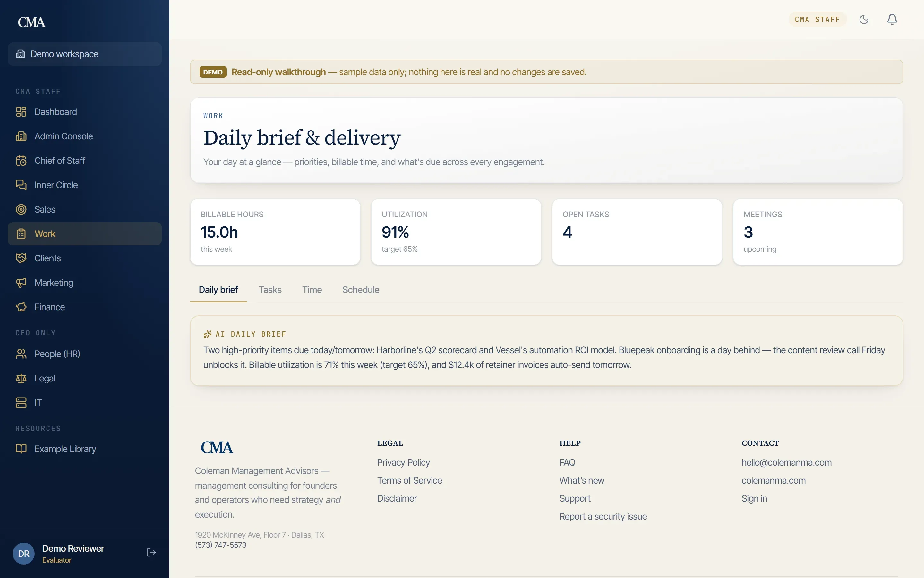Click the Work clipboard icon
The image size is (924, 578).
(x=21, y=233)
